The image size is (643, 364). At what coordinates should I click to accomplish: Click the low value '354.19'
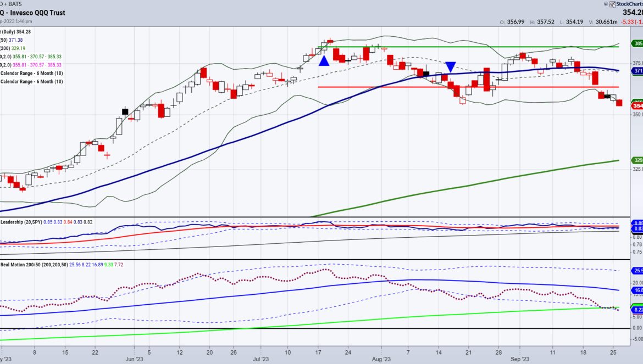click(x=574, y=22)
